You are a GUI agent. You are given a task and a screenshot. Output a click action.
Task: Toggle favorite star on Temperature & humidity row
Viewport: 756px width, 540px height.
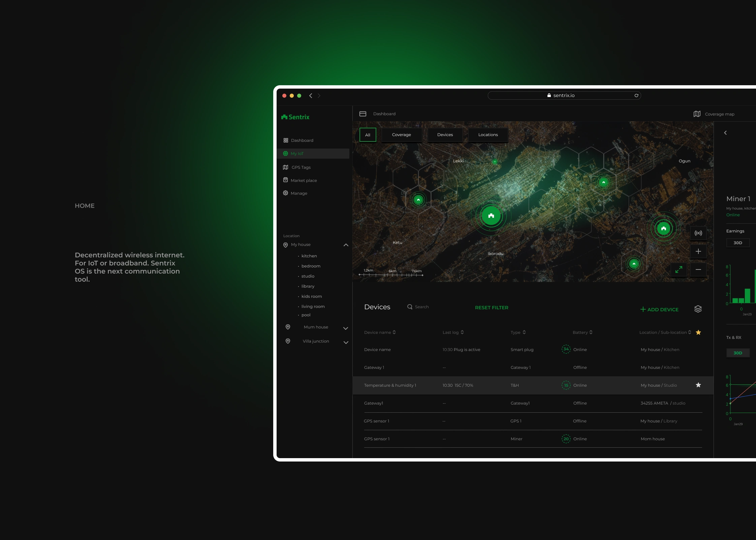tap(698, 385)
